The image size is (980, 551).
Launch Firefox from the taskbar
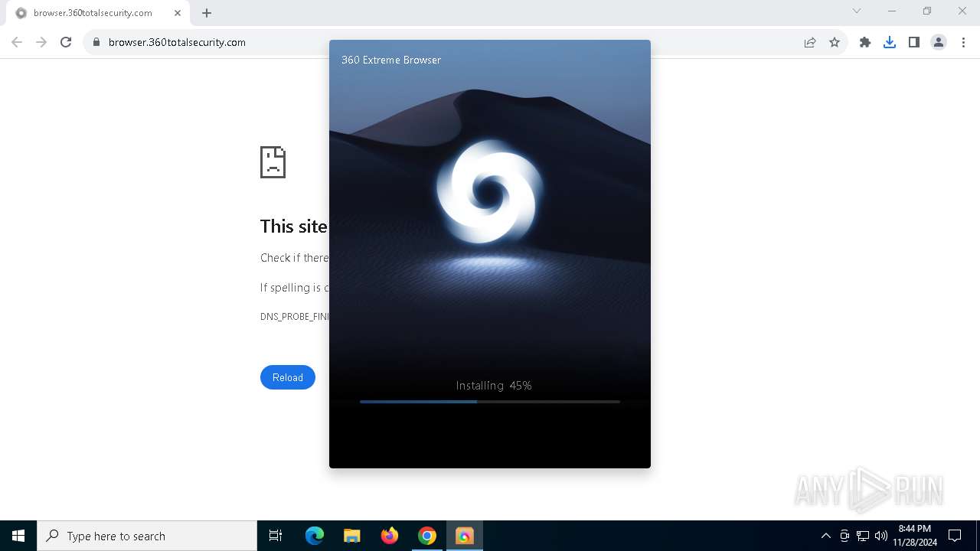coord(390,536)
